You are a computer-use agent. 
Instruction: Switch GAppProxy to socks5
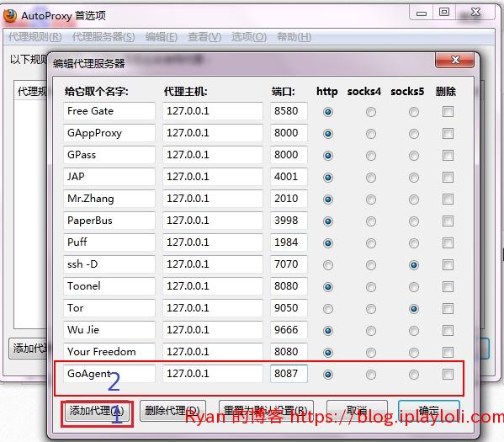pos(414,134)
